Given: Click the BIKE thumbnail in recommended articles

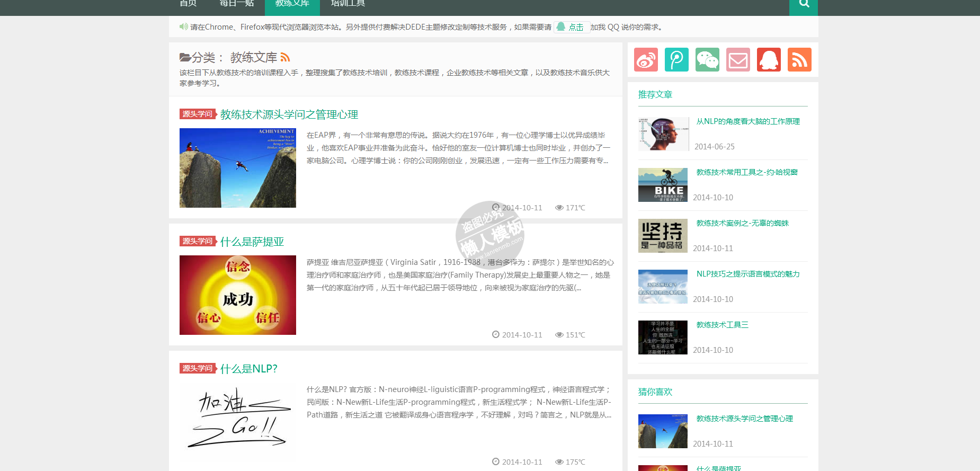Looking at the screenshot, I should (663, 185).
